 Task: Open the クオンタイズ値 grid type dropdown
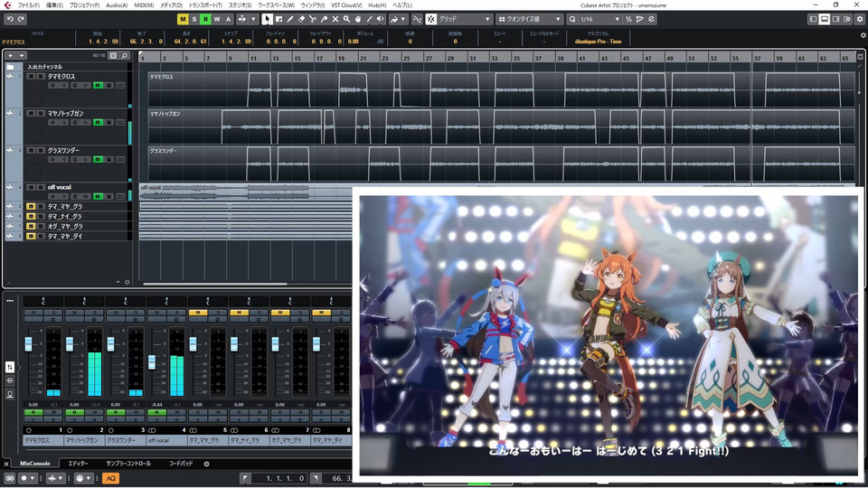(x=530, y=19)
